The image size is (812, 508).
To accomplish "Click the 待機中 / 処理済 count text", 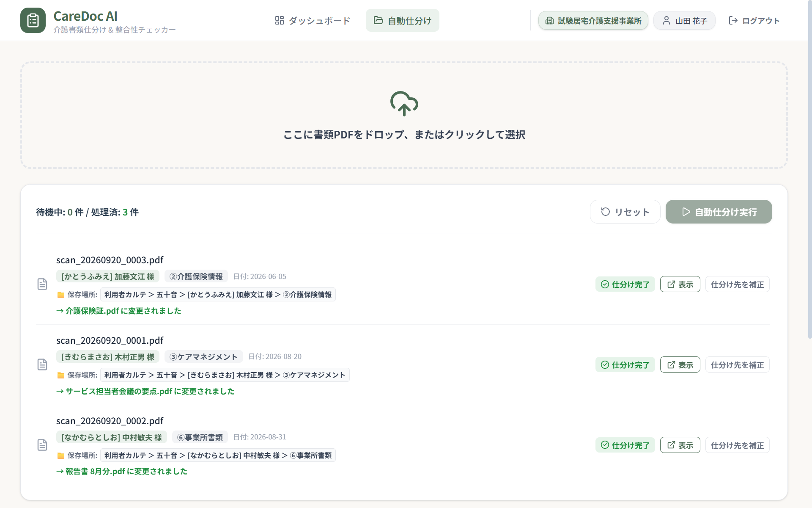I will click(x=87, y=212).
